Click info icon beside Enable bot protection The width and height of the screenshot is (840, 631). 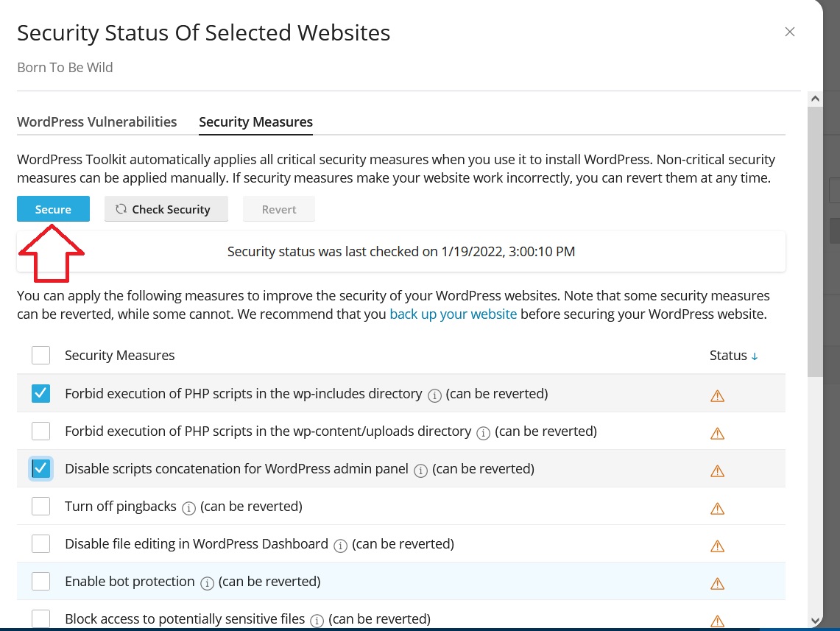coord(208,583)
